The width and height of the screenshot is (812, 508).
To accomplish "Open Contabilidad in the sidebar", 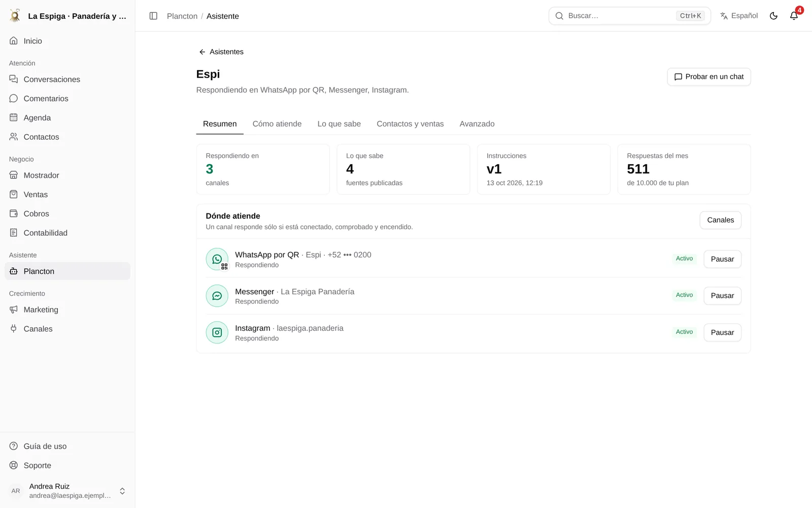I will [67, 233].
